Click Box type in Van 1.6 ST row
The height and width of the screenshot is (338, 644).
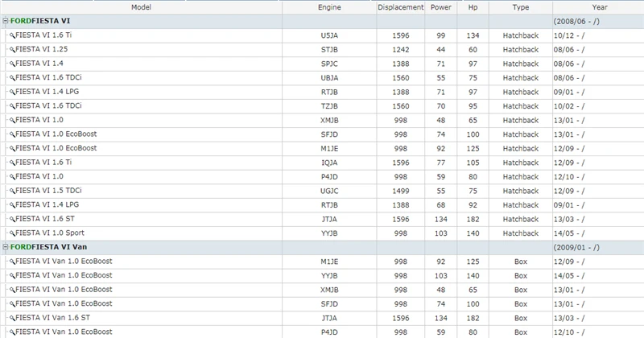520,319
